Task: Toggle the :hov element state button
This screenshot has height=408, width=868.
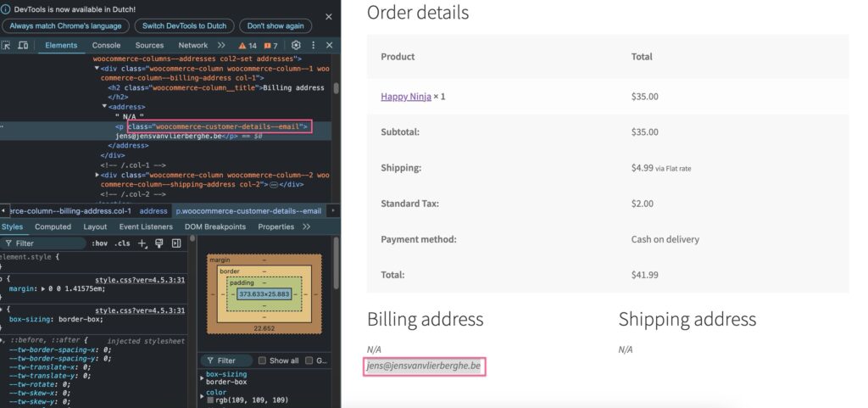Action: (x=100, y=243)
